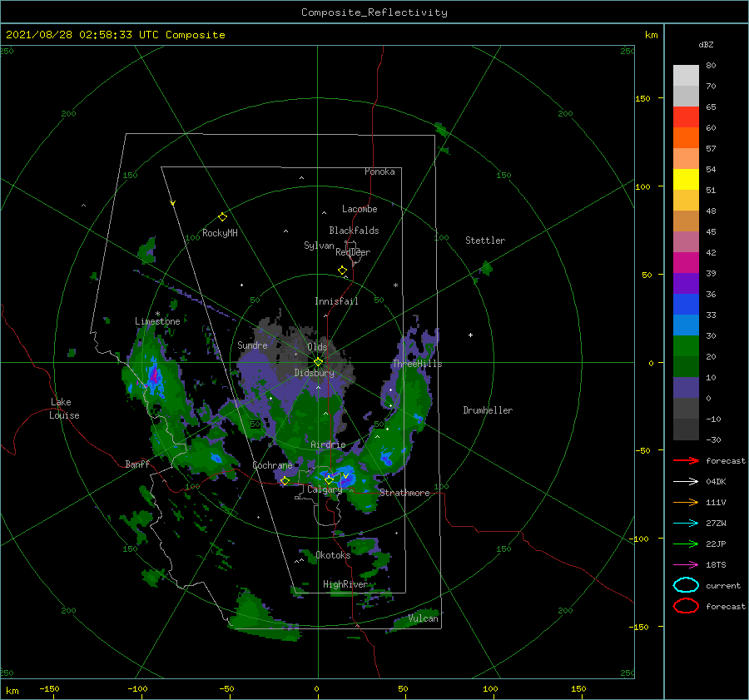
Task: Click the 65 dBZ red color swatch
Action: [686, 117]
